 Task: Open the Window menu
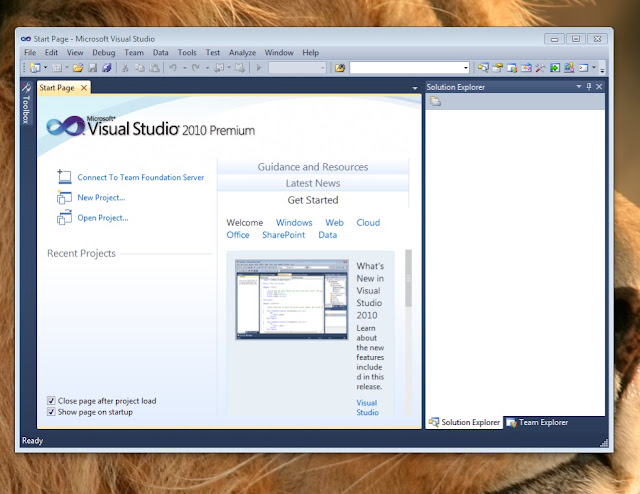(279, 53)
